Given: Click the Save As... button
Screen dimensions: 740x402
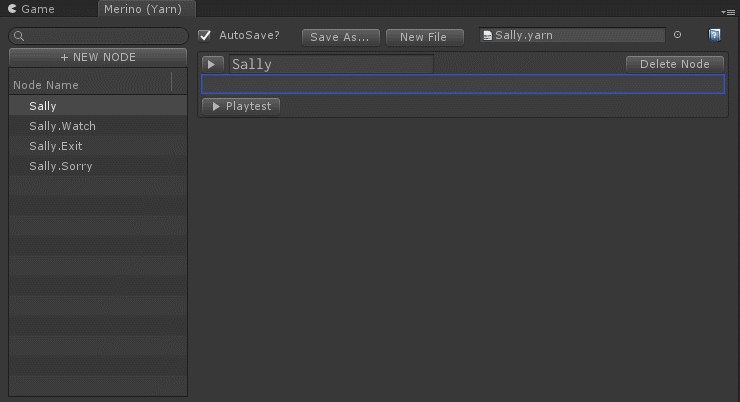Looking at the screenshot, I should [x=340, y=37].
